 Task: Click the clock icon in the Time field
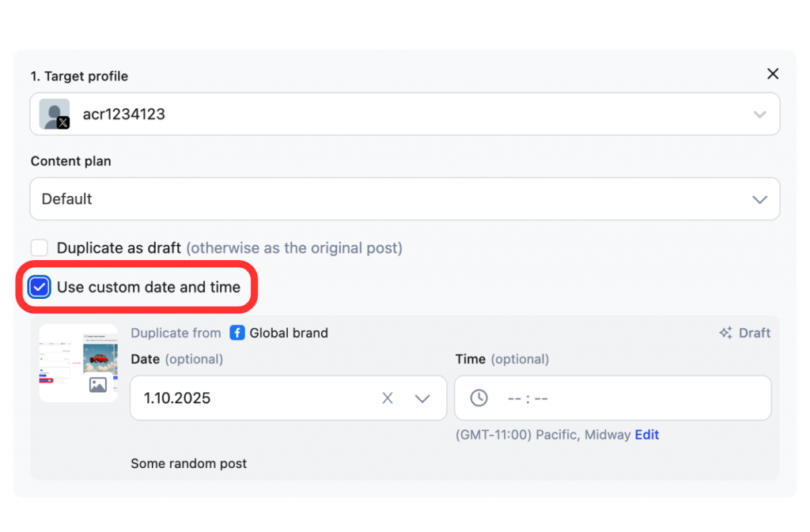(x=479, y=398)
